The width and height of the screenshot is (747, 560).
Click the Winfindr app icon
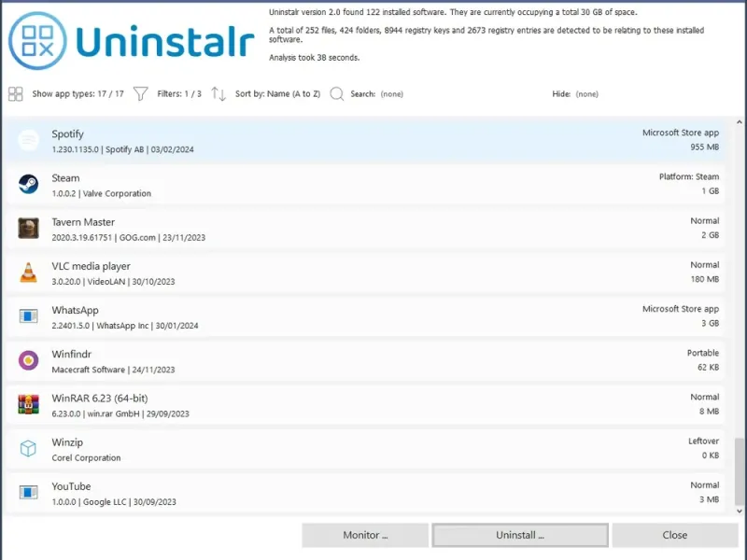pyautogui.click(x=29, y=360)
